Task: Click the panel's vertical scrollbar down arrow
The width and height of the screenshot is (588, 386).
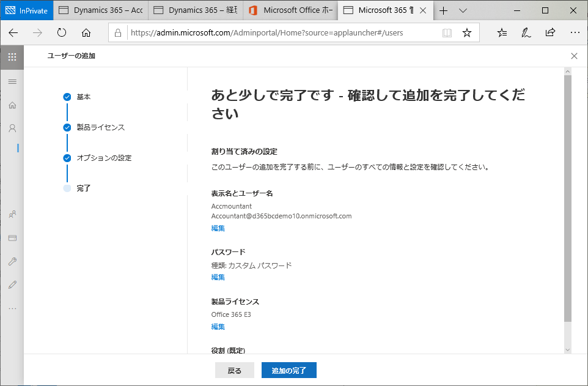Action: (567, 349)
